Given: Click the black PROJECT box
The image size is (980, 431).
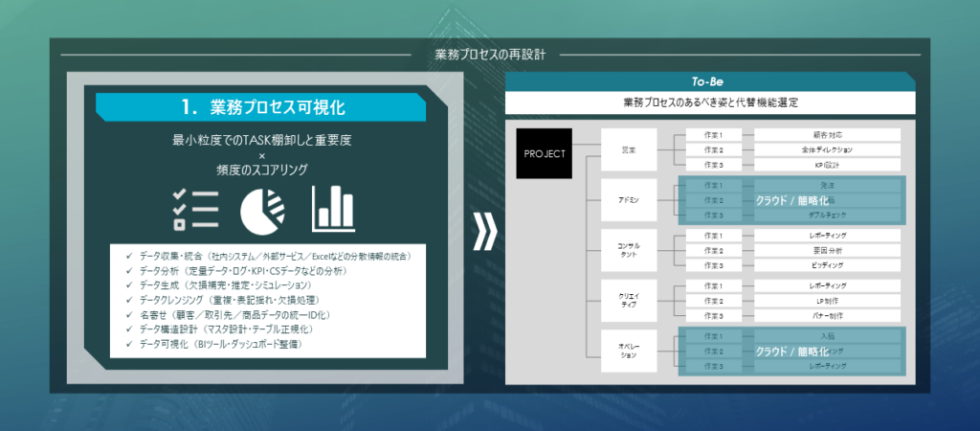Looking at the screenshot, I should tap(544, 153).
